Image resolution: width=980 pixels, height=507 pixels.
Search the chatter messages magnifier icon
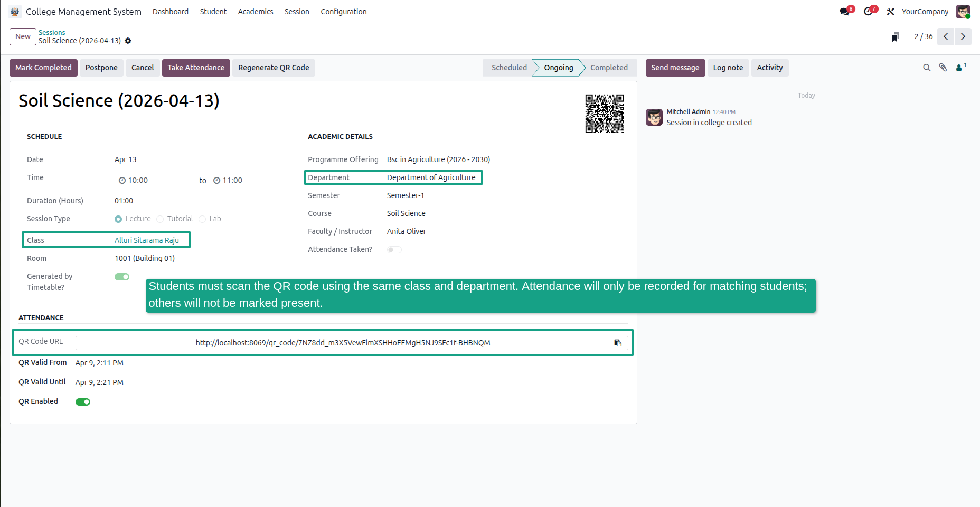(927, 68)
